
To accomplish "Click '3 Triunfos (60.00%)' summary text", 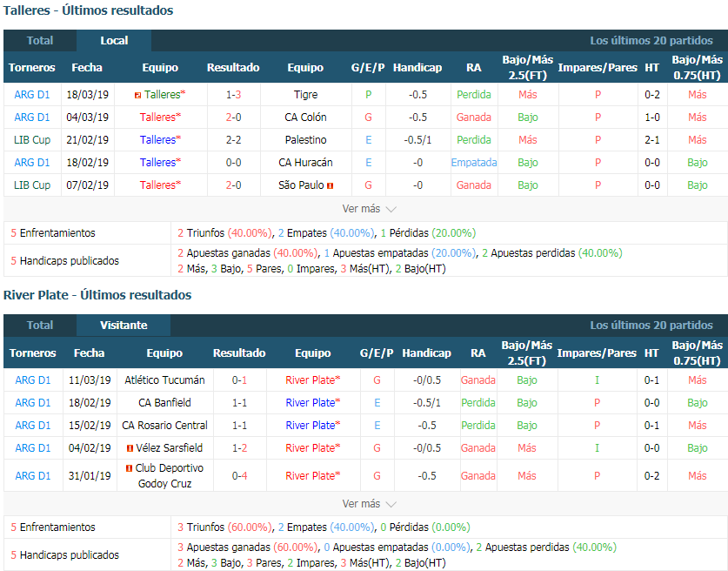I will (224, 527).
